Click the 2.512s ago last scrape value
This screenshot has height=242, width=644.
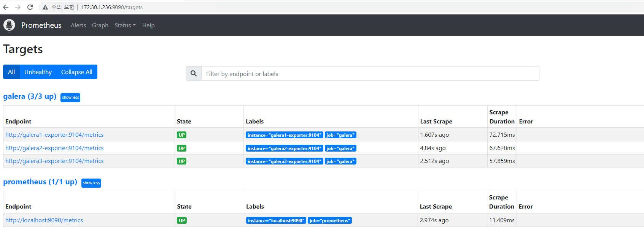(x=434, y=161)
